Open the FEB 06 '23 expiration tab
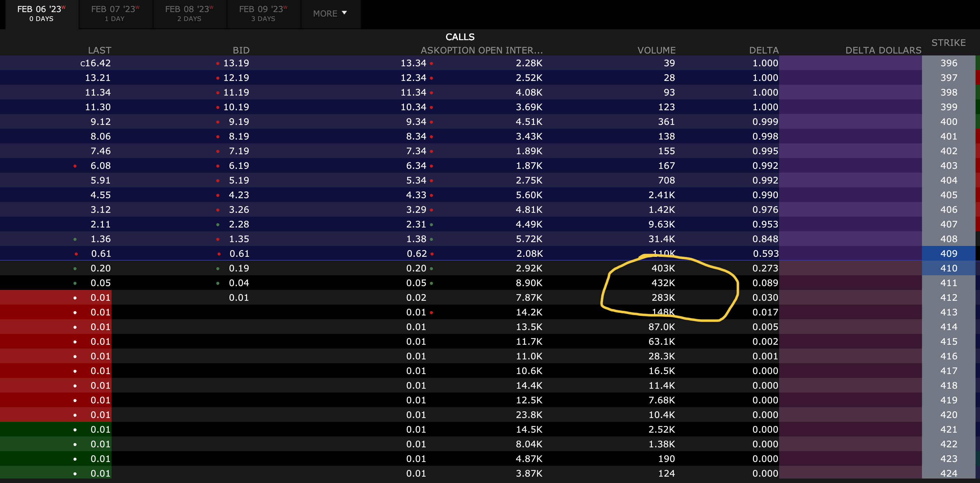Viewport: 980px width, 483px height. point(41,14)
